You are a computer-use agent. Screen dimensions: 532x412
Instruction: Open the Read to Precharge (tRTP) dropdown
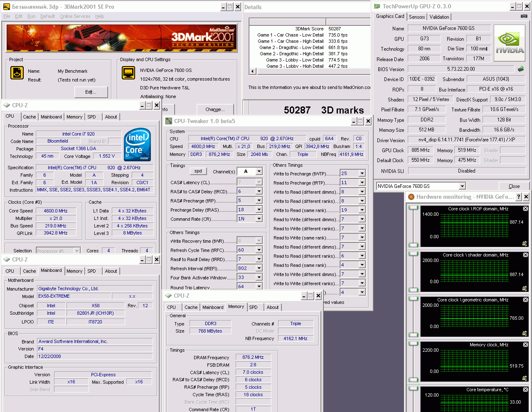point(362,183)
